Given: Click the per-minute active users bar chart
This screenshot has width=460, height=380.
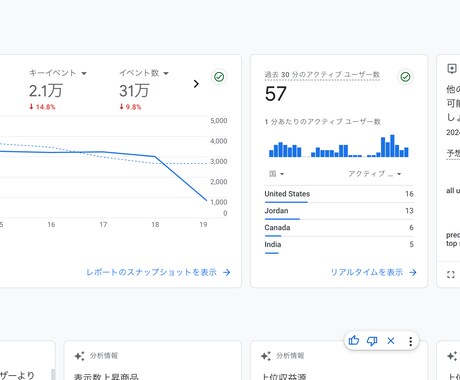Looking at the screenshot, I should [x=339, y=146].
